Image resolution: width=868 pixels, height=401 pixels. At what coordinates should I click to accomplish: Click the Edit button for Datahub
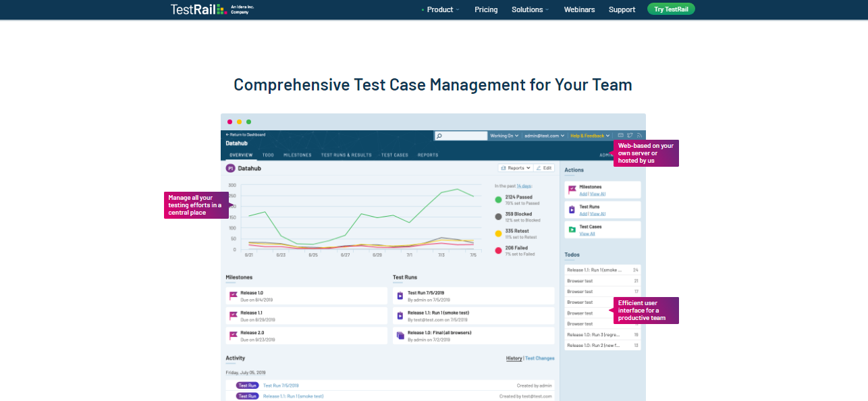(544, 168)
